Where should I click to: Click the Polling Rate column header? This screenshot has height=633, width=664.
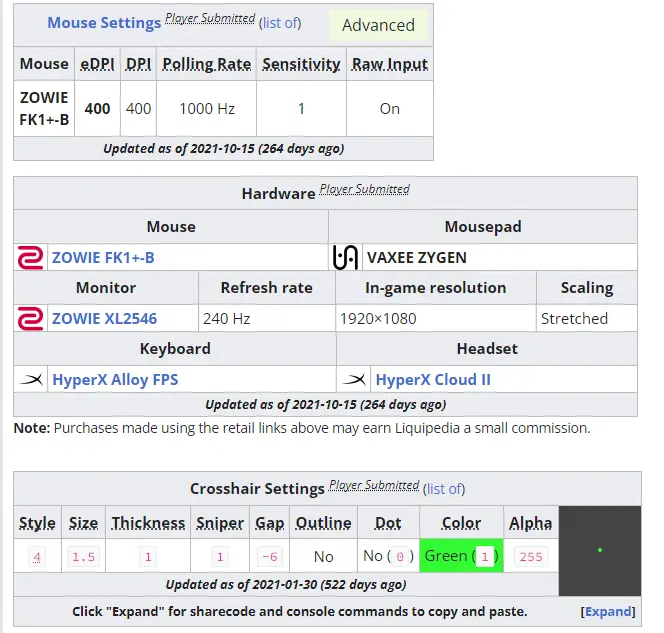point(207,64)
